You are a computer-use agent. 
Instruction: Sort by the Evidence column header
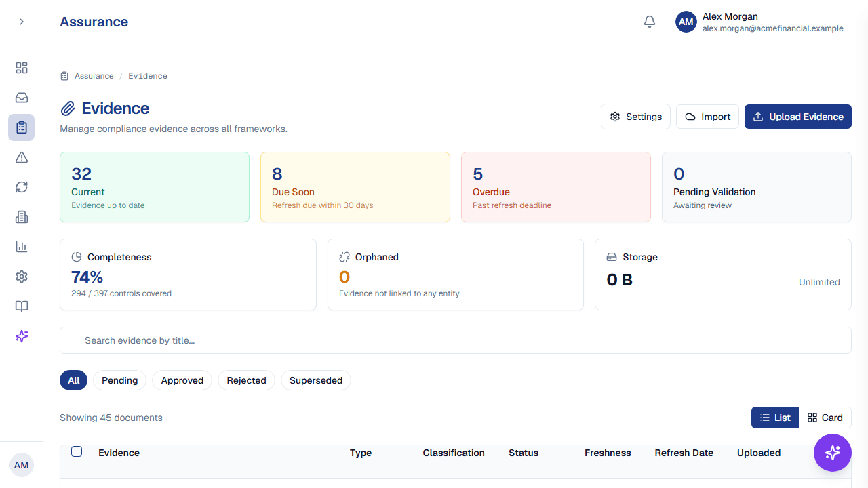point(119,453)
